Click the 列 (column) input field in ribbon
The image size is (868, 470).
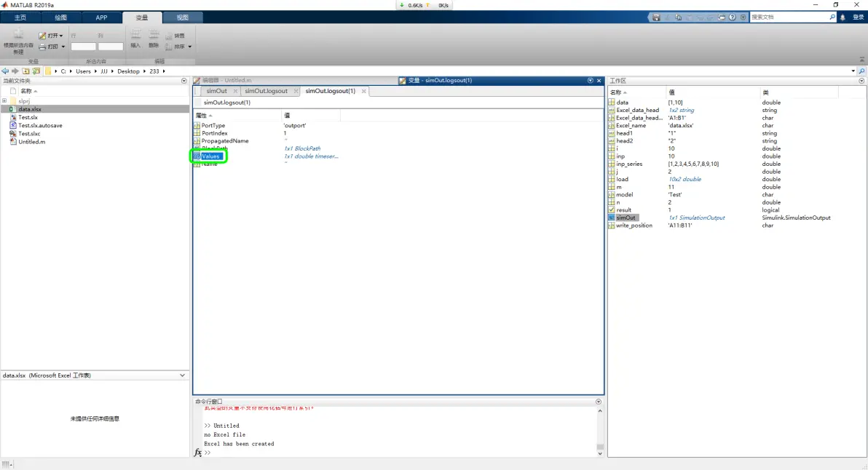[111, 47]
